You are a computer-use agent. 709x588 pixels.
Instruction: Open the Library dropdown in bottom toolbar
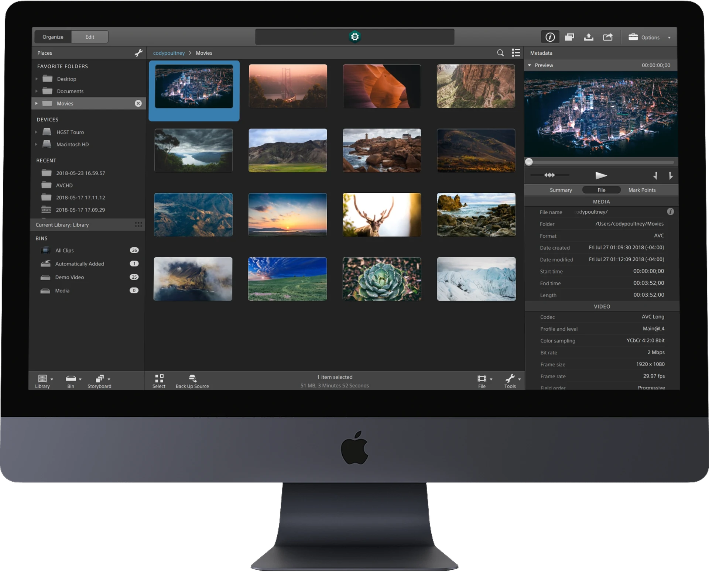click(44, 381)
